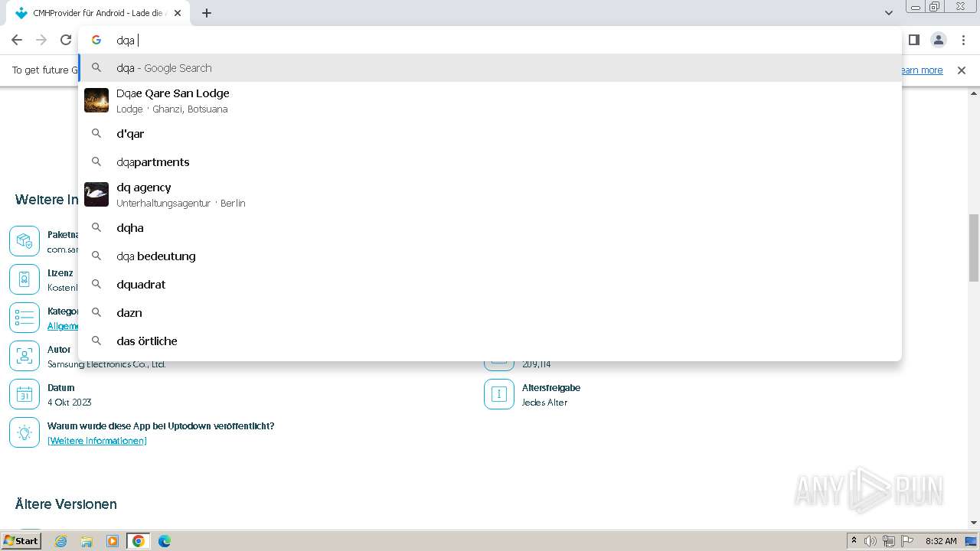Image resolution: width=980 pixels, height=551 pixels.
Task: Select the CMHProvider für Android tab
Action: pyautogui.click(x=100, y=13)
